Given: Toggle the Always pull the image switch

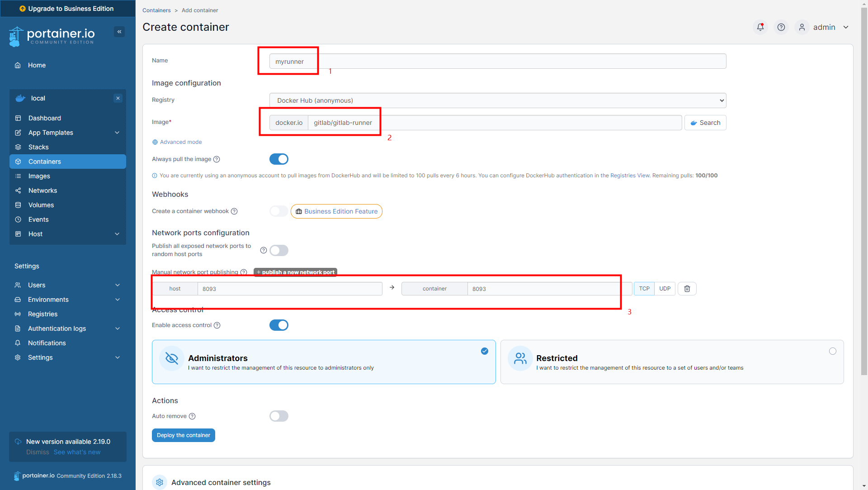Looking at the screenshot, I should 278,158.
